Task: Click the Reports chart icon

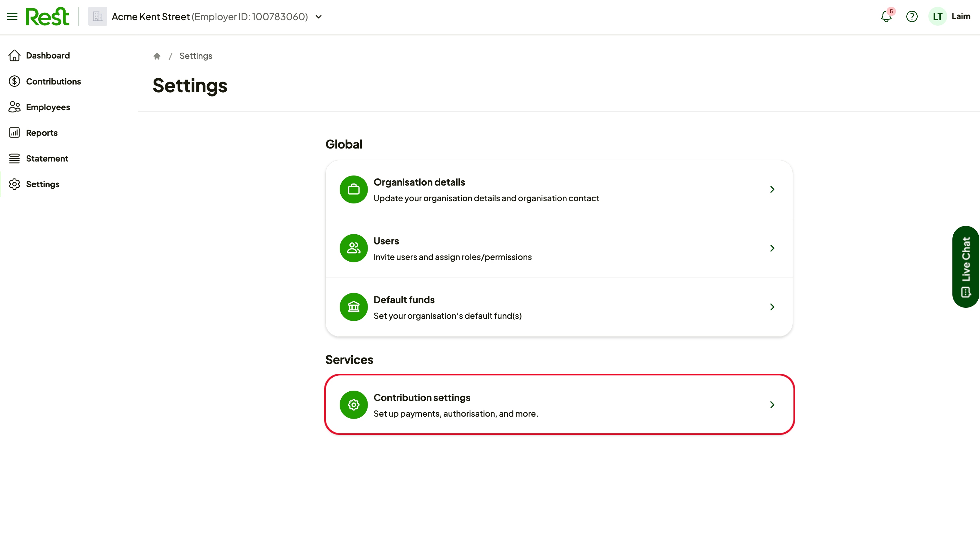Action: 15,133
